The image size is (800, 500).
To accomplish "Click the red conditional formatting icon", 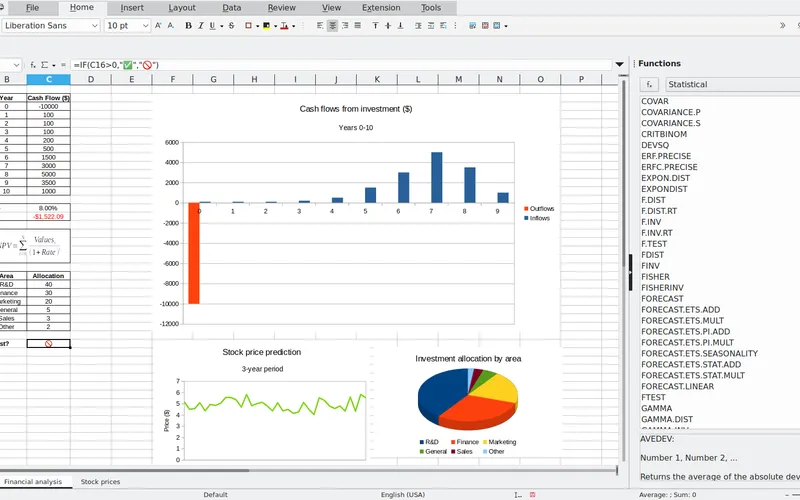I will pyautogui.click(x=485, y=26).
